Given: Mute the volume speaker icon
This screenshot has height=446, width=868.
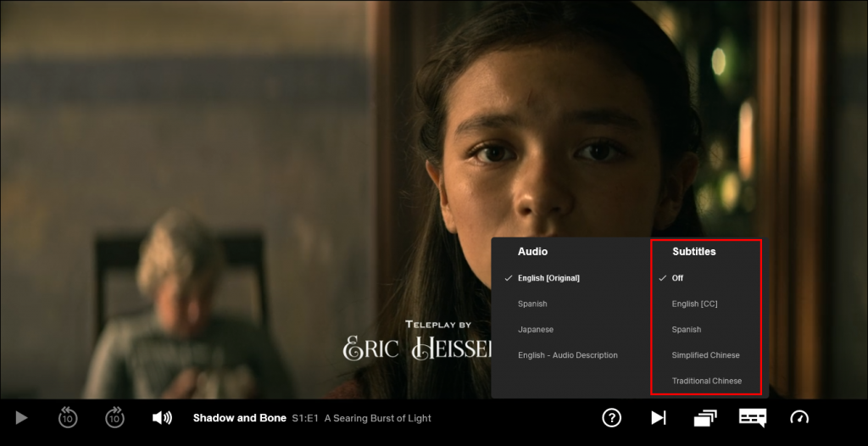Looking at the screenshot, I should [x=162, y=418].
